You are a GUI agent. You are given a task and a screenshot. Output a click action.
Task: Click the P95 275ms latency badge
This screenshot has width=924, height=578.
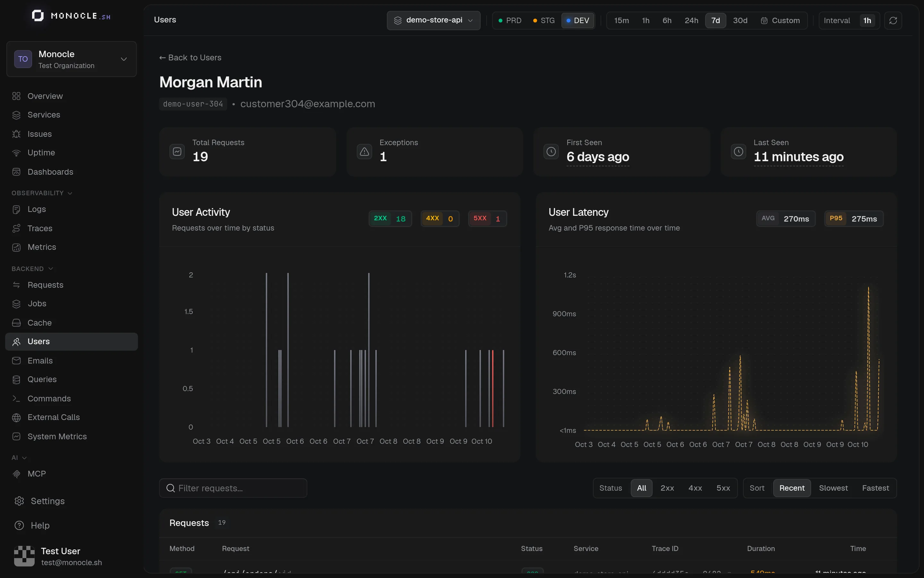[854, 219]
